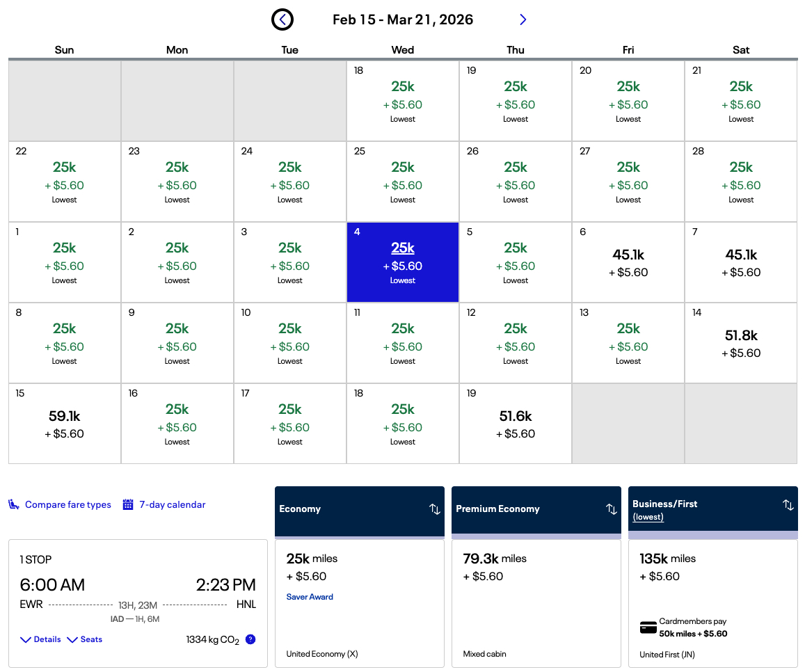Choose the Premium Economy 79.3k miles fare
The image size is (805, 672).
[x=536, y=602]
